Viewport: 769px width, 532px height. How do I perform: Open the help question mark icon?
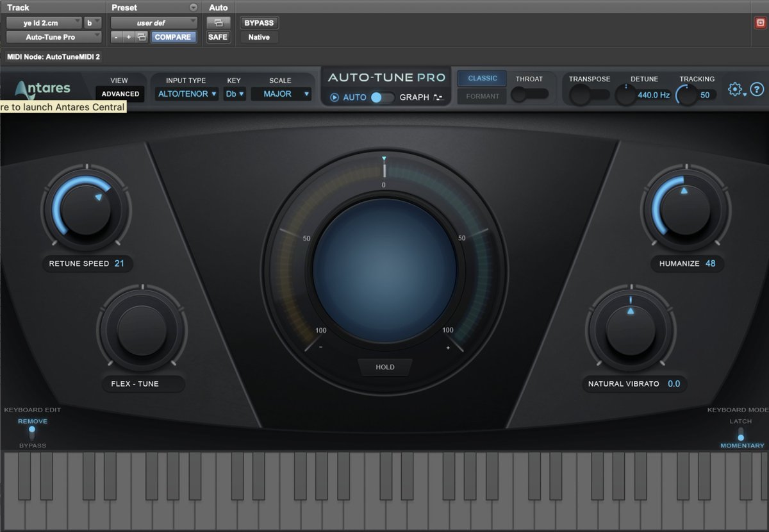[x=757, y=90]
